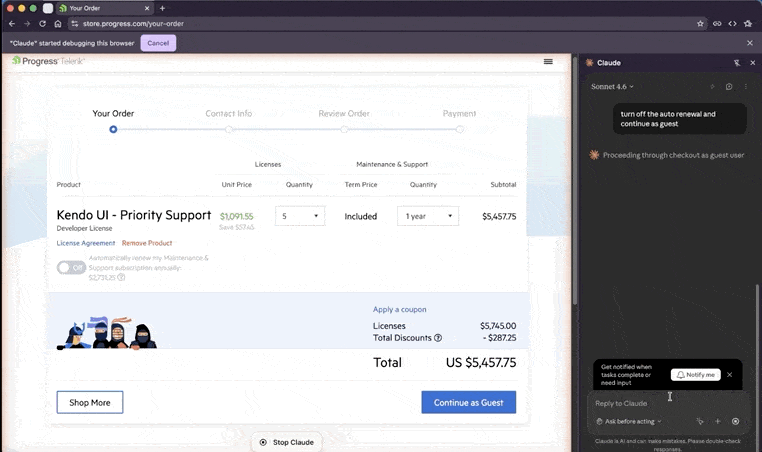Image resolution: width=762 pixels, height=452 pixels.
Task: Click the browser address bar URL
Action: 133,23
